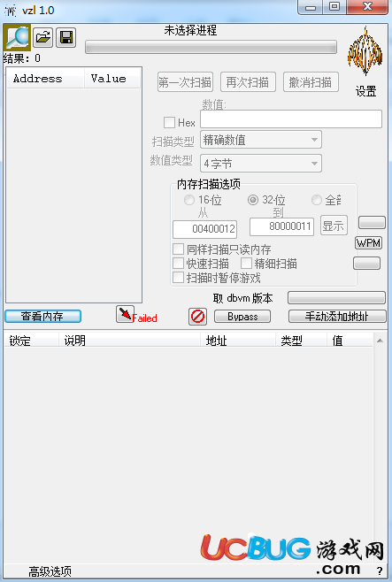Click the Bypass button
The width and height of the screenshot is (392, 582).
[x=242, y=317]
